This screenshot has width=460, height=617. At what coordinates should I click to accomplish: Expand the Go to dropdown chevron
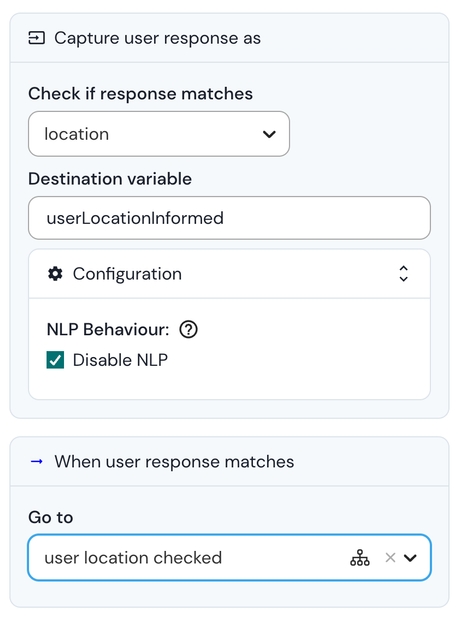[410, 558]
